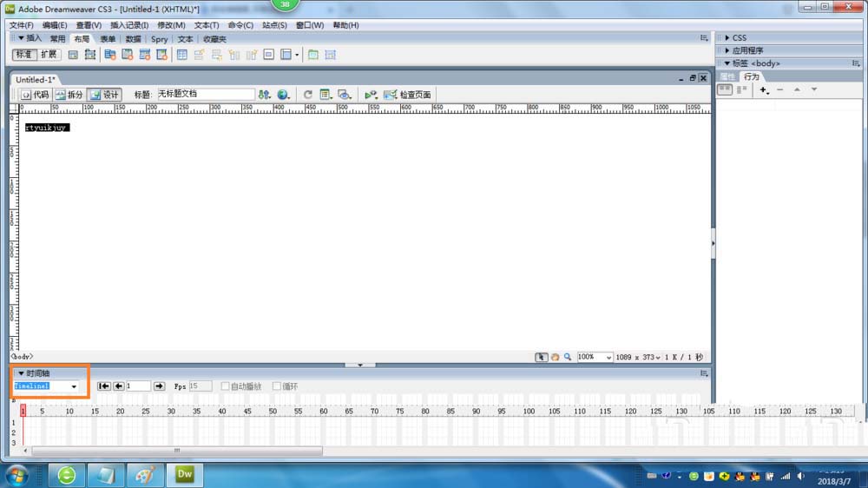The width and height of the screenshot is (868, 488).
Task: Open the 文件(F) menu
Action: [x=21, y=25]
